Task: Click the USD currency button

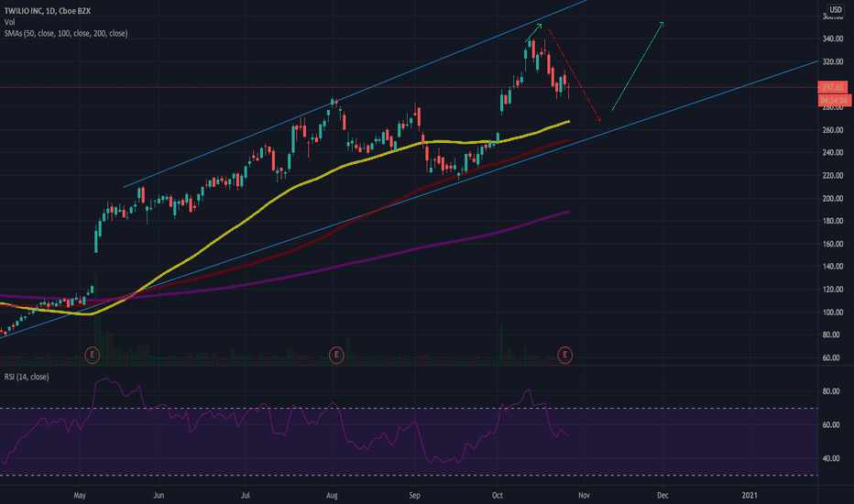Action: 835,9
